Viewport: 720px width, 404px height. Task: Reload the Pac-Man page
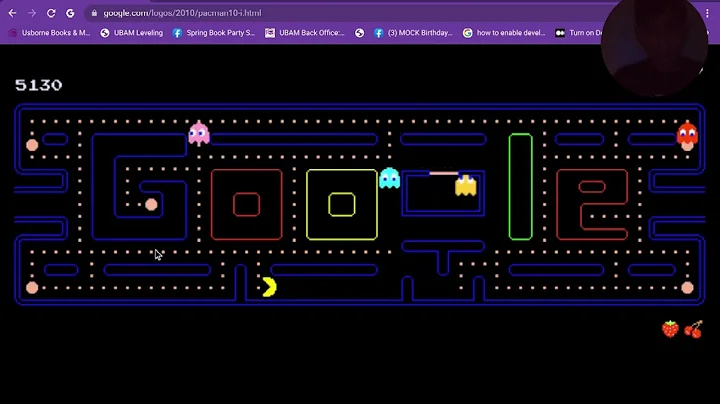51,13
